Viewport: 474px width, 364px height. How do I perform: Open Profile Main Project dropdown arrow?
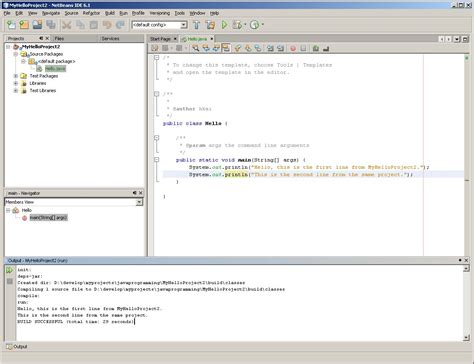pos(263,25)
